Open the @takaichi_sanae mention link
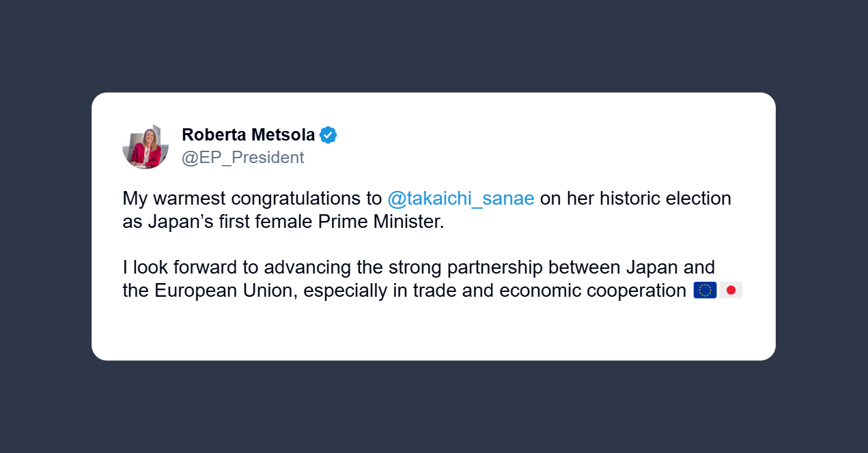 (460, 199)
